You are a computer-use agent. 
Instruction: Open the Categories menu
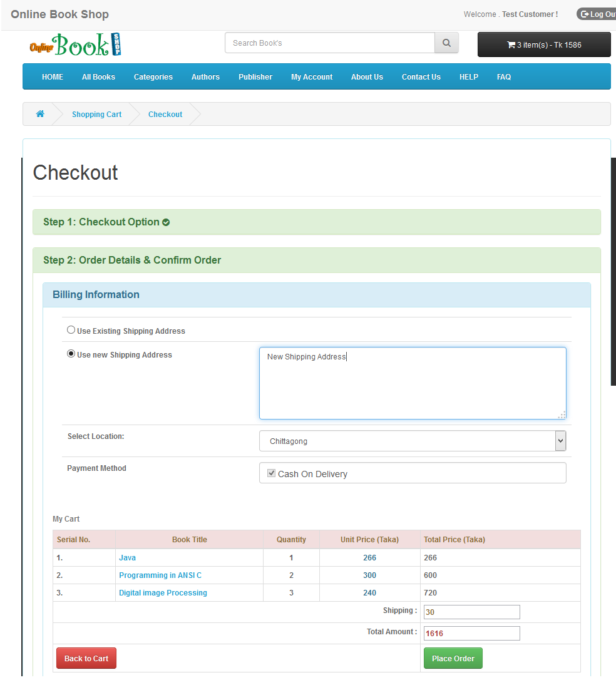pos(153,77)
